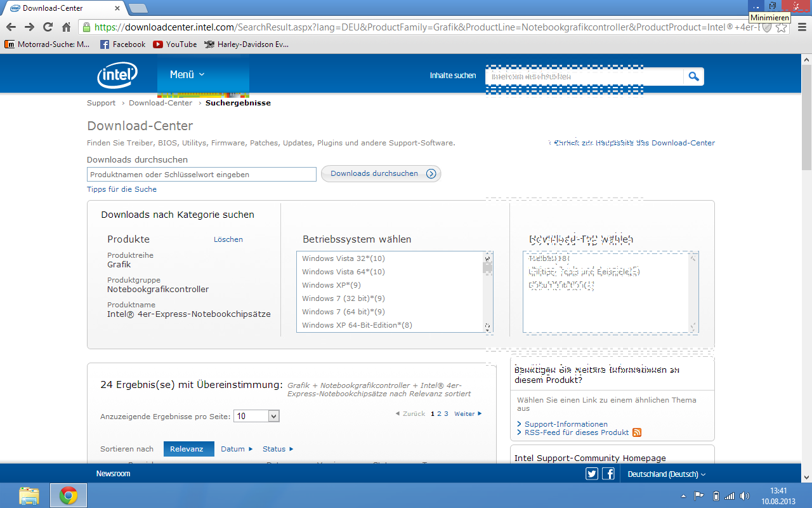Click the clock showing 13:41
The height and width of the screenshot is (508, 812).
point(778,491)
